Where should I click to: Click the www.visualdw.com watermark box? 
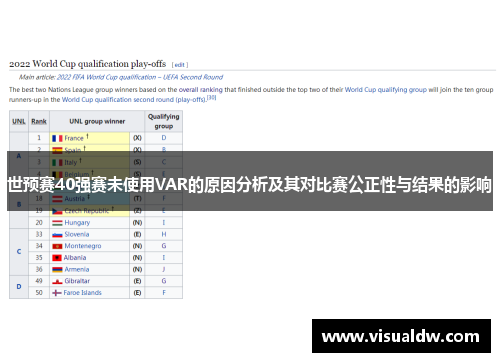click(x=401, y=336)
